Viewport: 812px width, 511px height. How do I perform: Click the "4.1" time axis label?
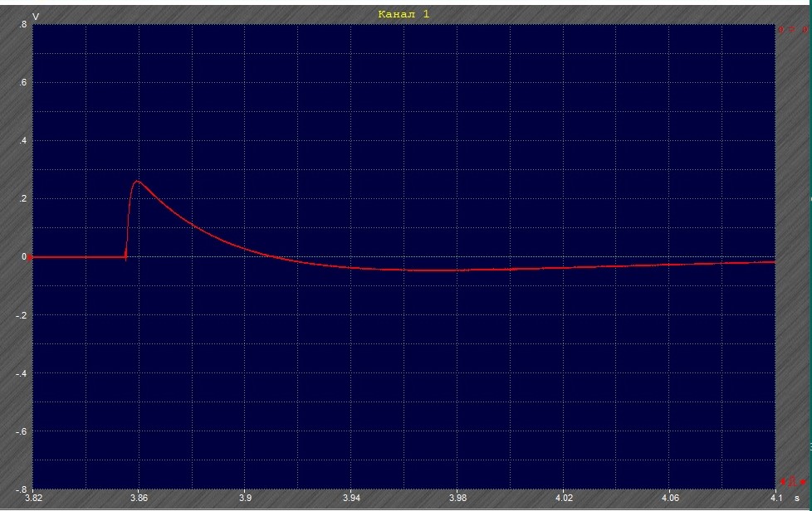(776, 498)
